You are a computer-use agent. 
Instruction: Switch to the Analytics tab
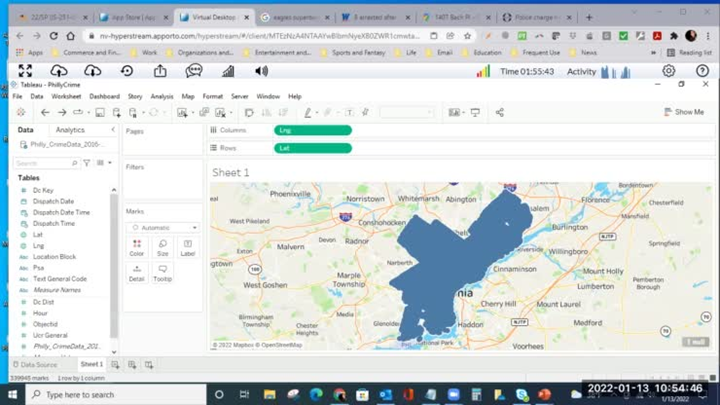click(70, 130)
